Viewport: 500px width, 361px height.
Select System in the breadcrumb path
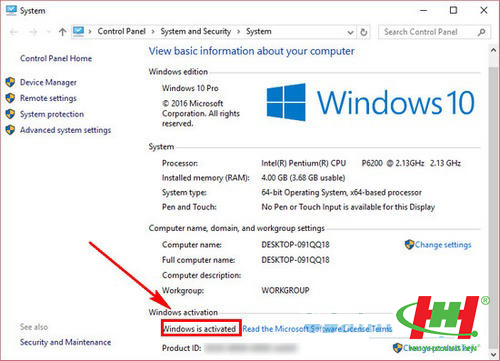(259, 31)
